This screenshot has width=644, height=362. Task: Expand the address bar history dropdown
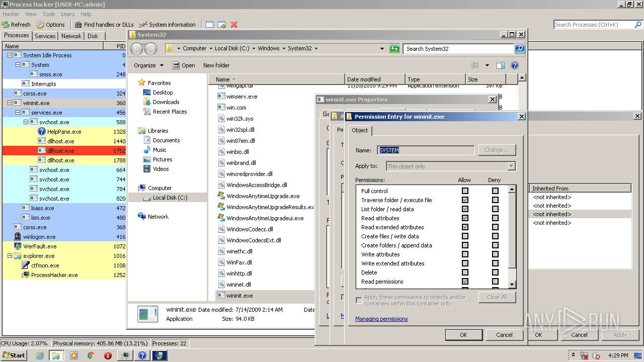382,49
